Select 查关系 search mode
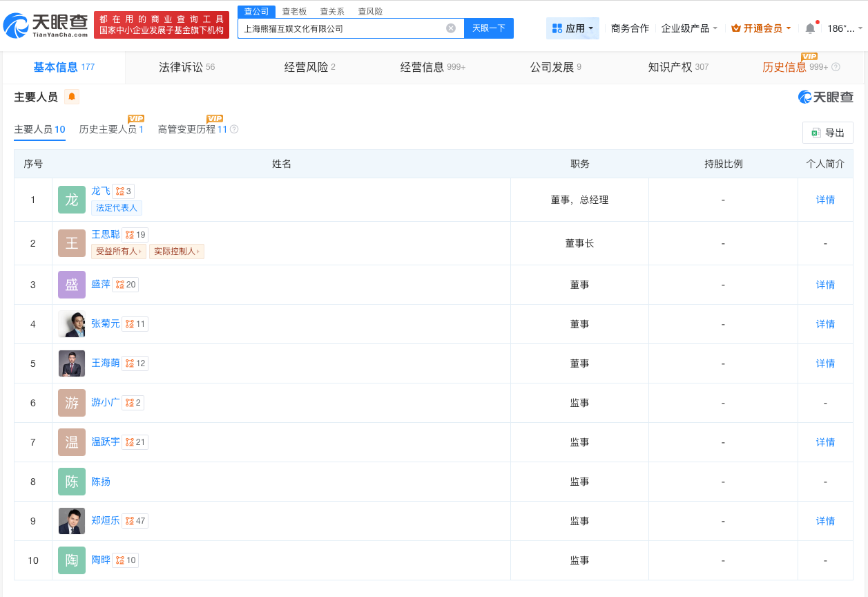The image size is (868, 597). [x=332, y=12]
